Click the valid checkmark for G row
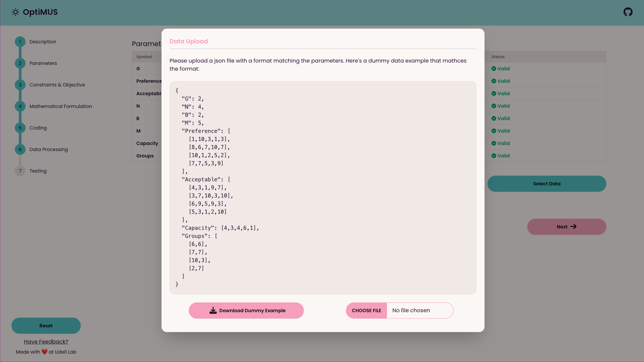The height and width of the screenshot is (362, 644). [x=494, y=69]
